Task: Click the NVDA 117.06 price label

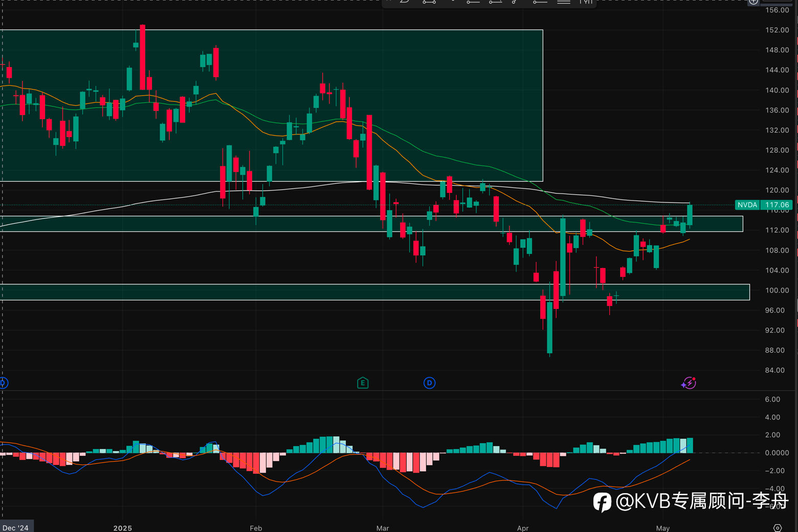Action: [764, 205]
